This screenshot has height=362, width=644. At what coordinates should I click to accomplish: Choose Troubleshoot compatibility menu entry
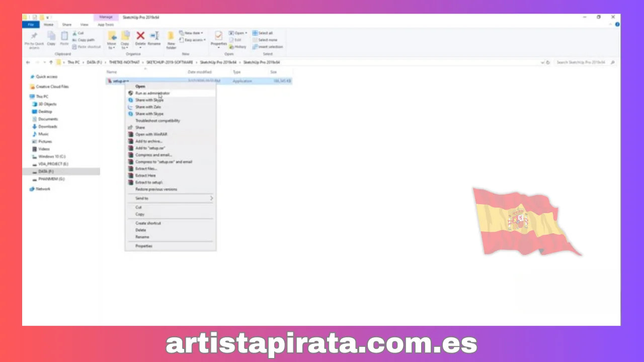tap(170, 121)
